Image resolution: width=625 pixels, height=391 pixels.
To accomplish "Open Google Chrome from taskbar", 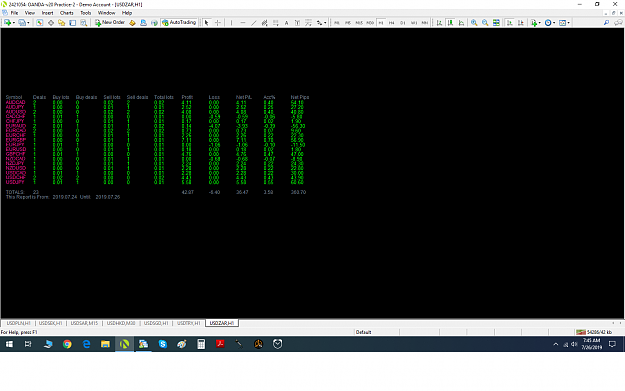I will (67, 344).
